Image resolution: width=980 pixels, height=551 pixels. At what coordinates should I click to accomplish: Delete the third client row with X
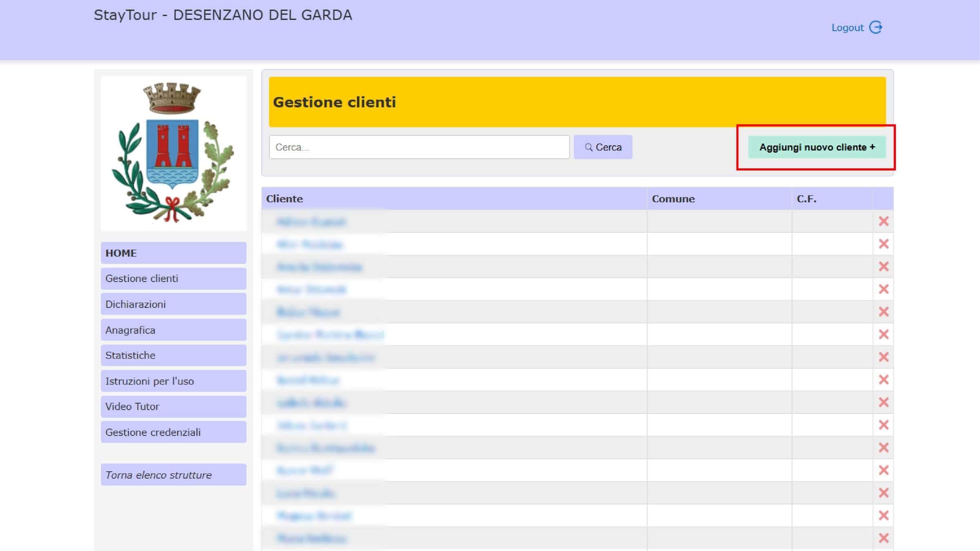(883, 266)
